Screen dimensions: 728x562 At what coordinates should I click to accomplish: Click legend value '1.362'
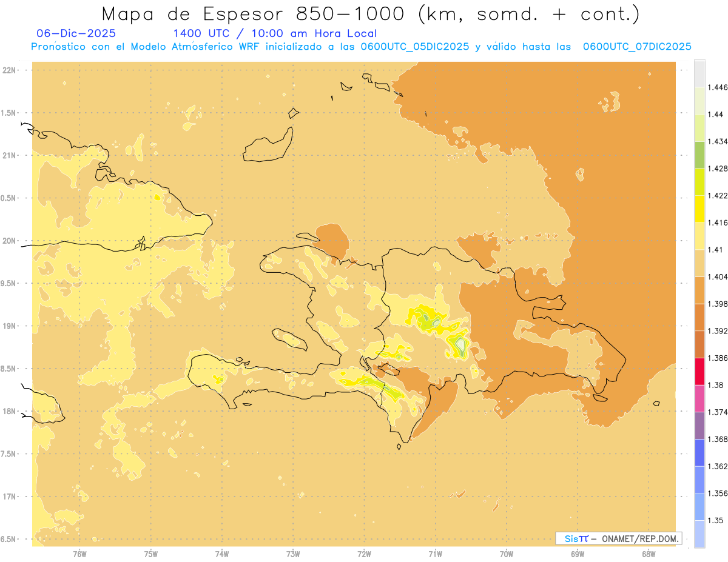[x=719, y=466]
